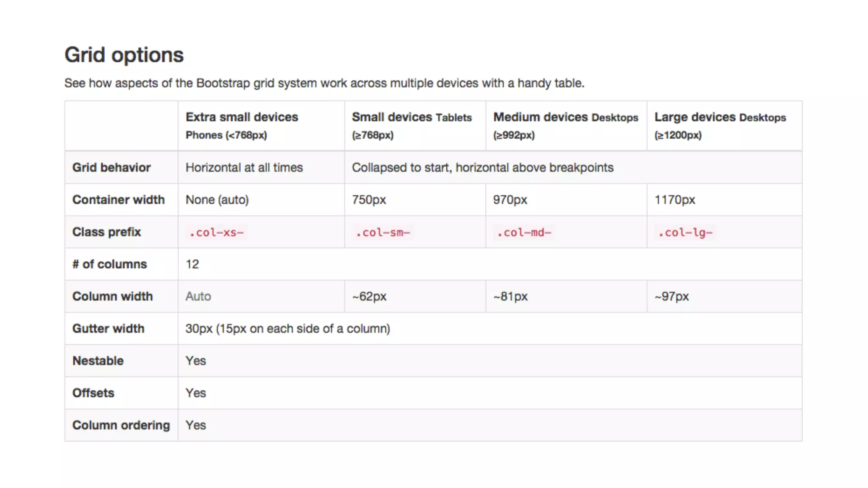The image size is (868, 488).
Task: Click the intro sentence about Bootstrap grid
Action: 324,83
